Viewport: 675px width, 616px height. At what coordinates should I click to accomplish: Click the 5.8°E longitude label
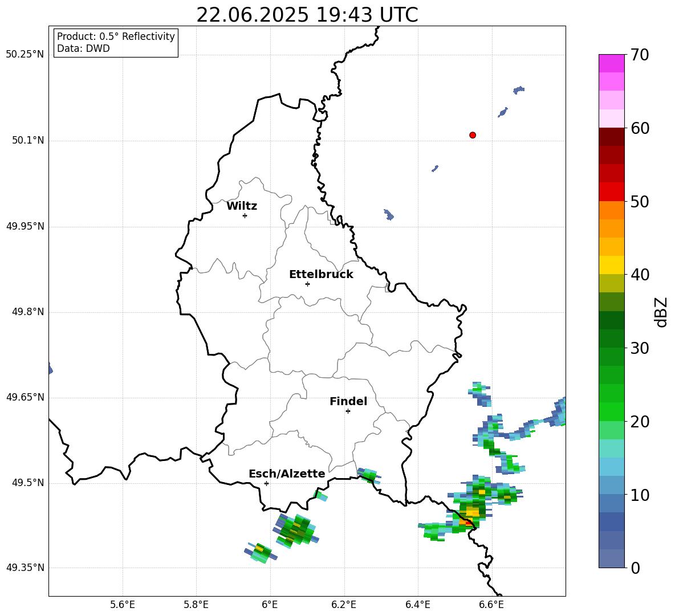coord(196,605)
